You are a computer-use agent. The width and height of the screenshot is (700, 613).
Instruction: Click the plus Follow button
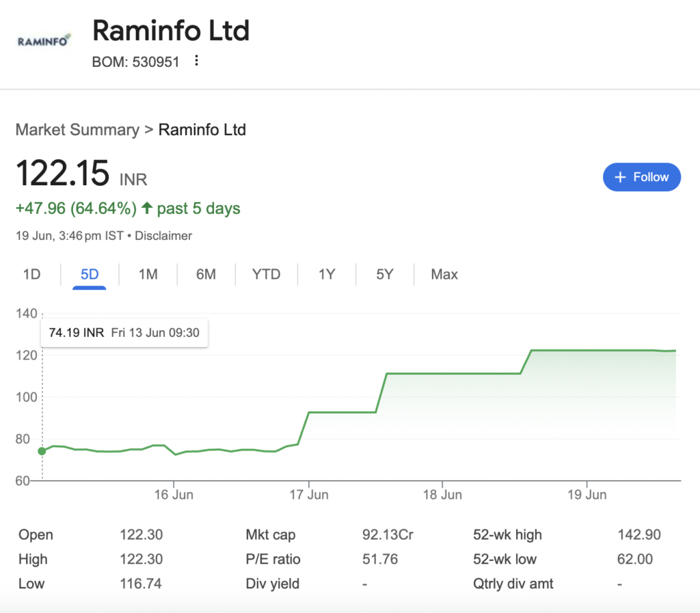coord(641,177)
